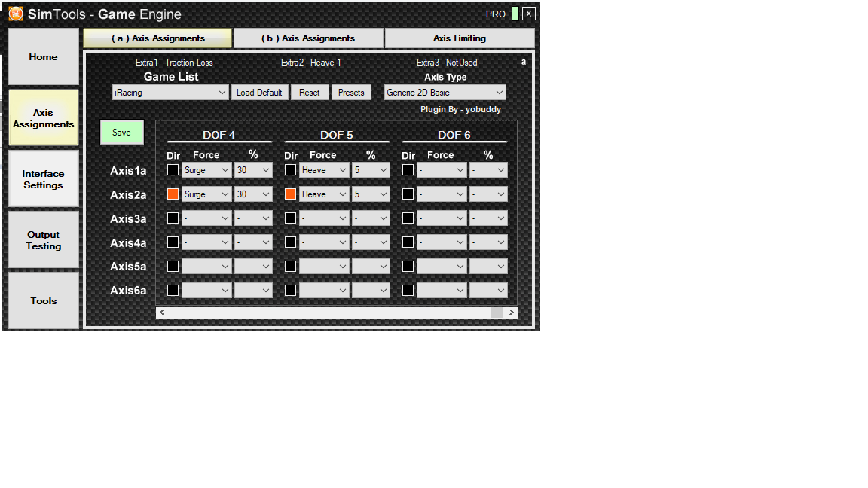Click 'Plugin By - yobuddy' text
The height and width of the screenshot is (488, 868).
point(460,109)
